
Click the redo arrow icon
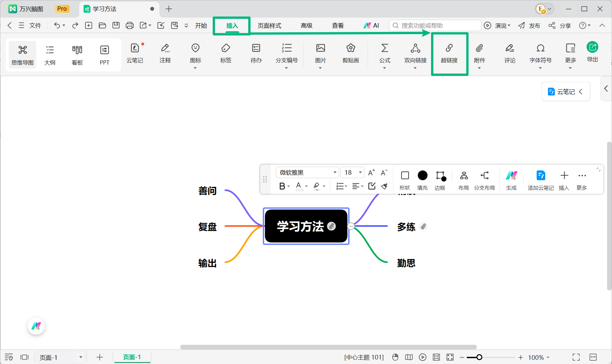[x=75, y=25]
